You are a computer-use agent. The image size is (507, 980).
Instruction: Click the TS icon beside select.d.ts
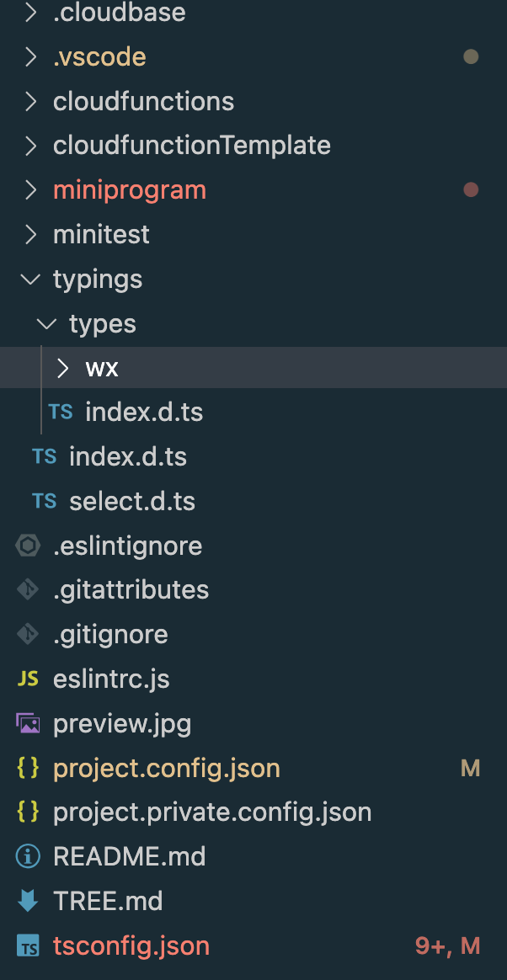[44, 502]
